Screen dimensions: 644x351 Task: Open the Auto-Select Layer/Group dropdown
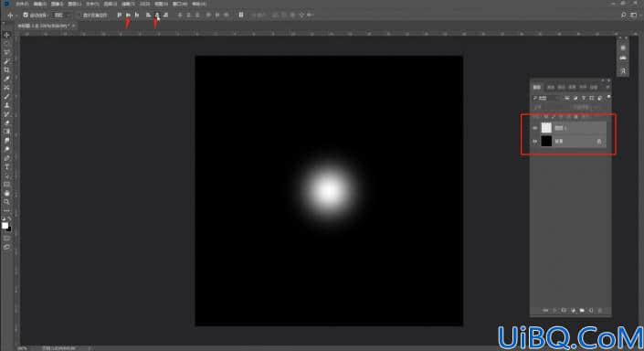(x=61, y=15)
